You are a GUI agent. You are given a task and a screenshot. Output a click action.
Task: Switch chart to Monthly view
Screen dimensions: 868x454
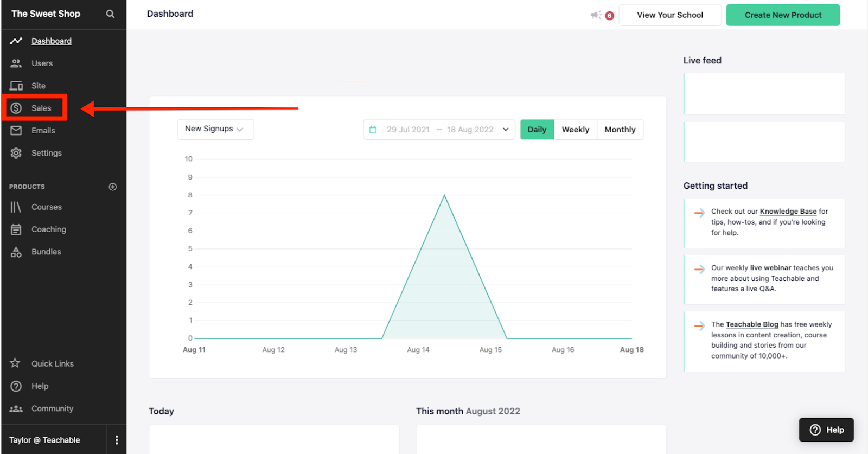coord(620,129)
